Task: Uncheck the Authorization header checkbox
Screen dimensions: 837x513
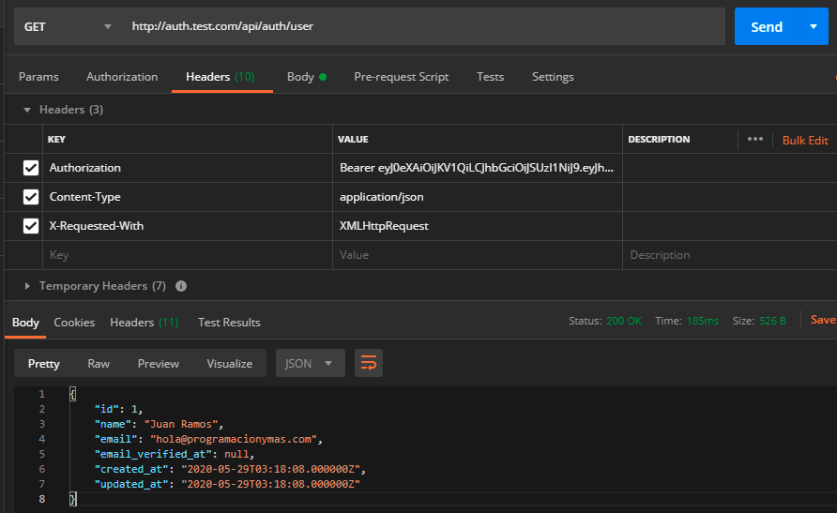Action: tap(31, 168)
